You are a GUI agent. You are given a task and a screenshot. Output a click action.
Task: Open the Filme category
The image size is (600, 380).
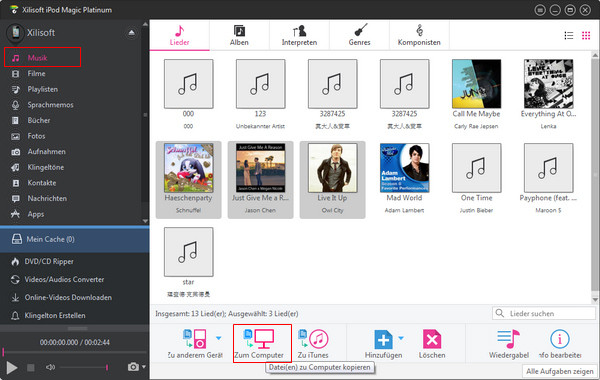click(36, 73)
